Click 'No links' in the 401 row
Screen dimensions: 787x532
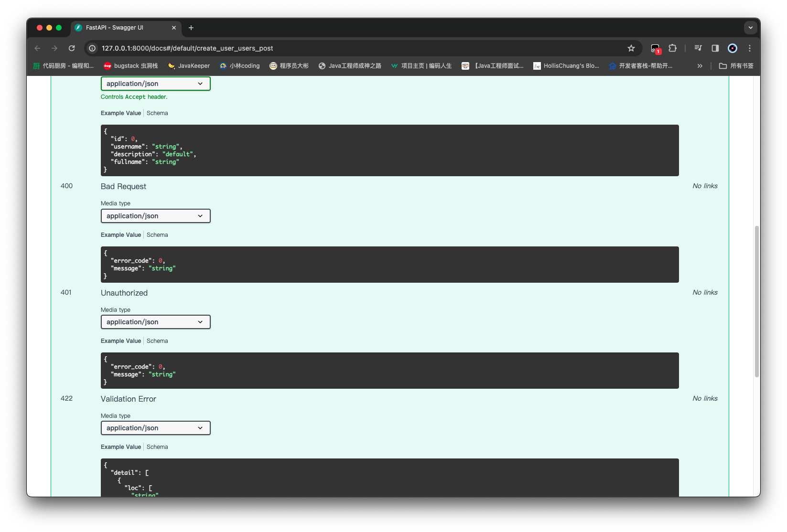coord(705,292)
